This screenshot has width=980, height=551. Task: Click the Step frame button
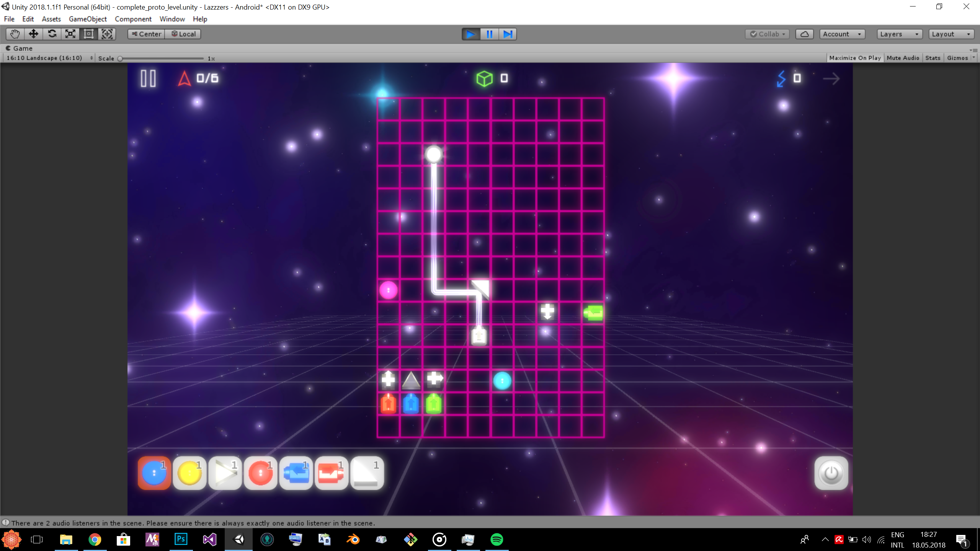click(x=508, y=34)
